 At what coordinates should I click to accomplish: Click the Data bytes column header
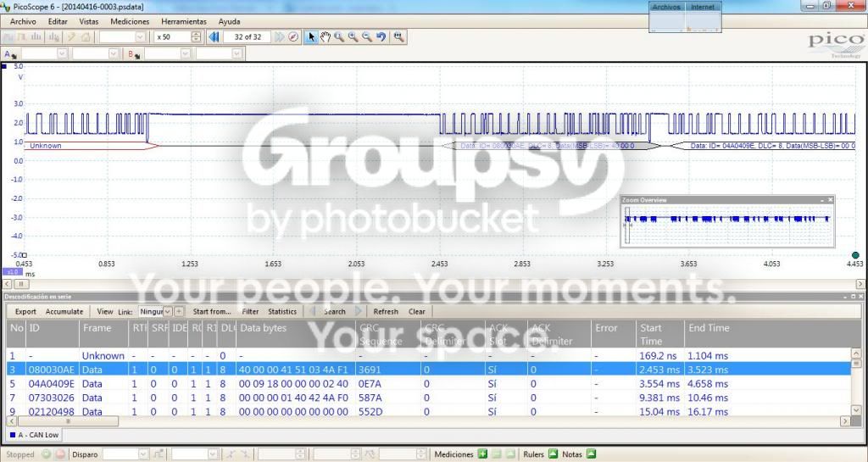pyautogui.click(x=296, y=334)
